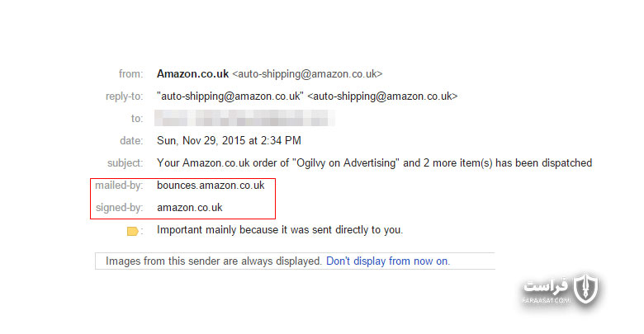Click the auto-shipping@amazon.co.uk from address
This screenshot has width=644, height=334.
coord(307,74)
